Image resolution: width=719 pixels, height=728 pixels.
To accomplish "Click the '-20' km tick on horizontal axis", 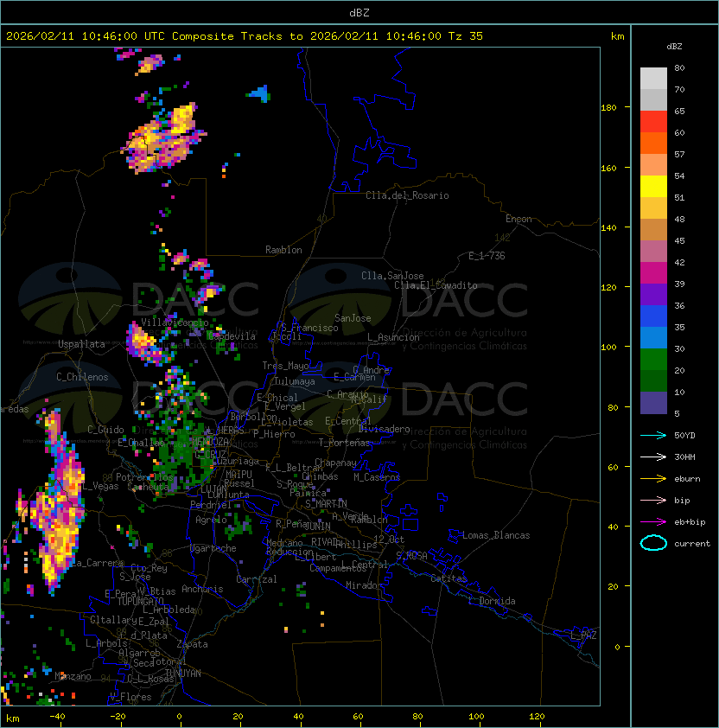I will pyautogui.click(x=118, y=717).
